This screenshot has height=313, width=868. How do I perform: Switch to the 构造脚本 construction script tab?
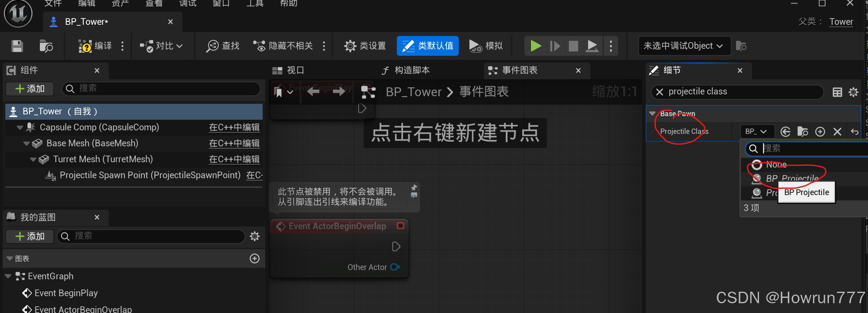(x=406, y=70)
